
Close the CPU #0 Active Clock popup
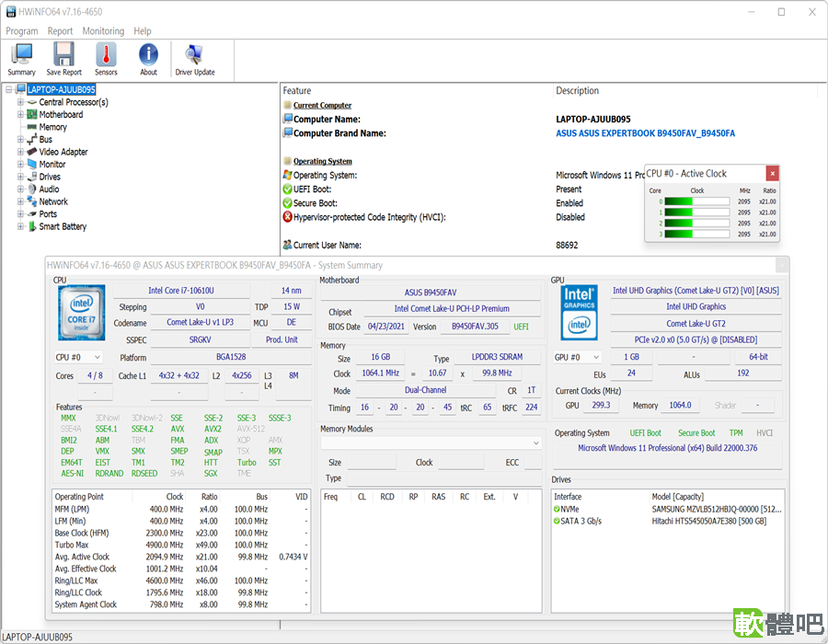(x=772, y=173)
